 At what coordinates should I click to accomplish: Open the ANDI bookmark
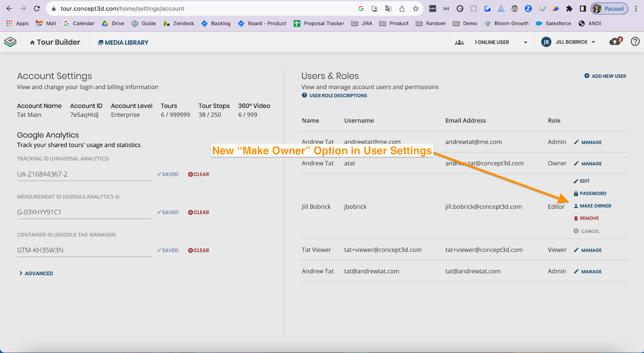590,23
